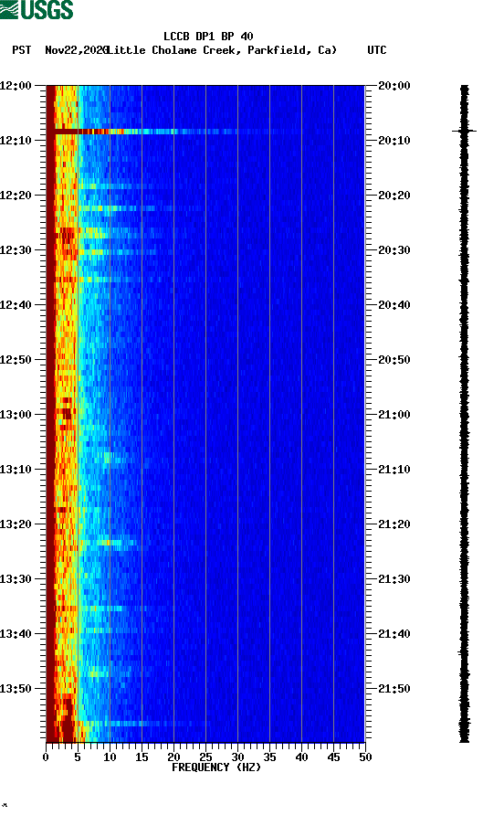Click the 20:20 UTC time label

pos(394,195)
